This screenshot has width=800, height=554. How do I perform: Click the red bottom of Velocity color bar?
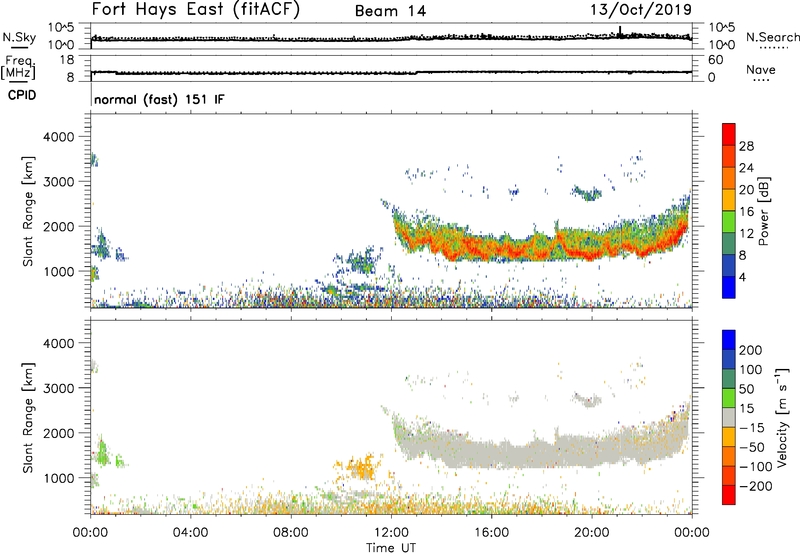pyautogui.click(x=729, y=495)
